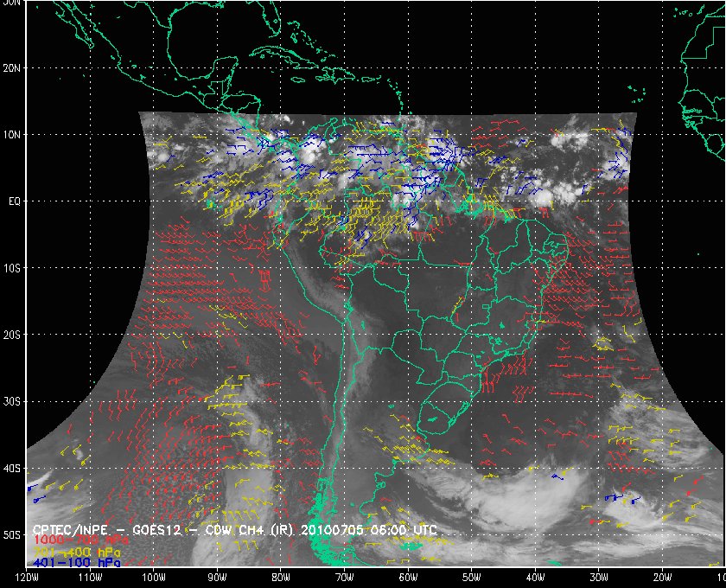Select the 30S latitude label
Image resolution: width=726 pixels, height=588 pixels.
(13, 401)
